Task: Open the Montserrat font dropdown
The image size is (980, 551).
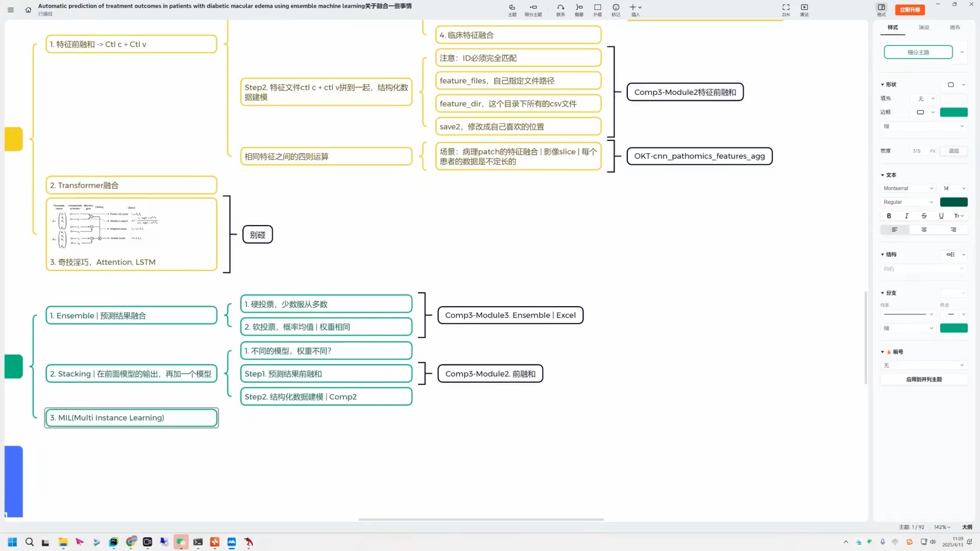Action: [x=909, y=188]
